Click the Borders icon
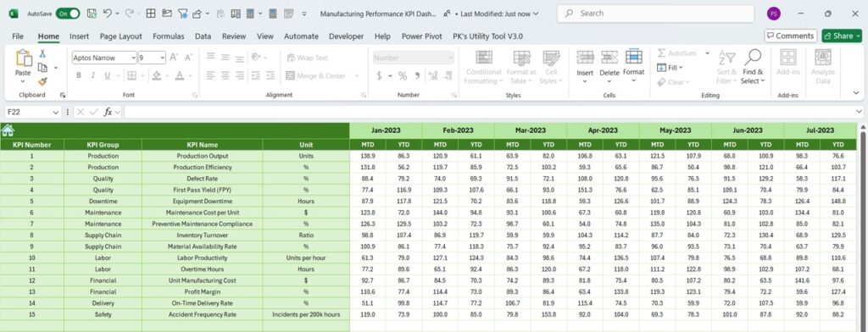 click(131, 76)
